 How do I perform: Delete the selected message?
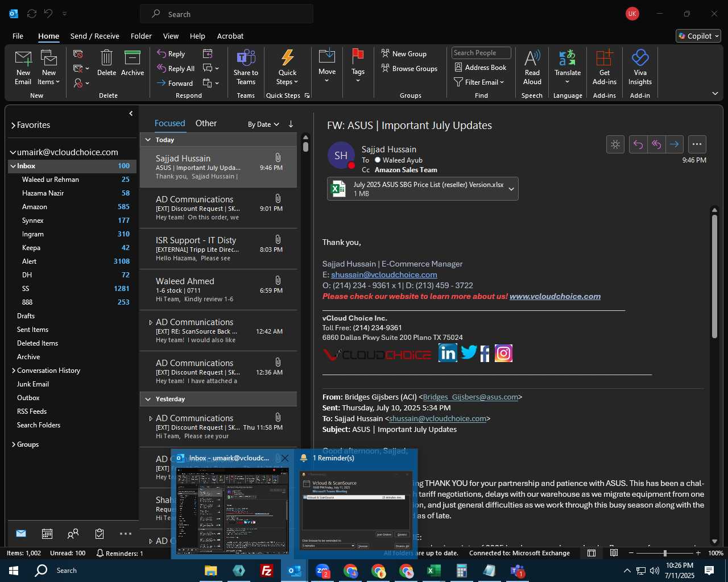click(x=106, y=63)
